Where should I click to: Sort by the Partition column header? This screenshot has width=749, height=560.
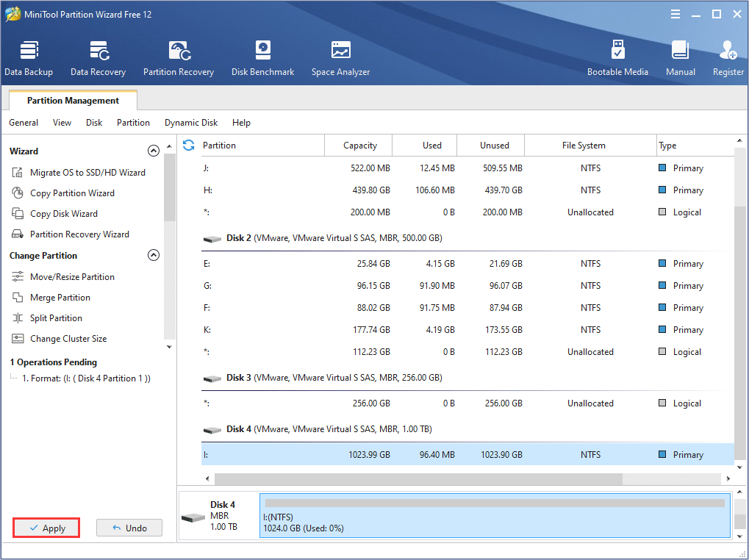coord(261,145)
